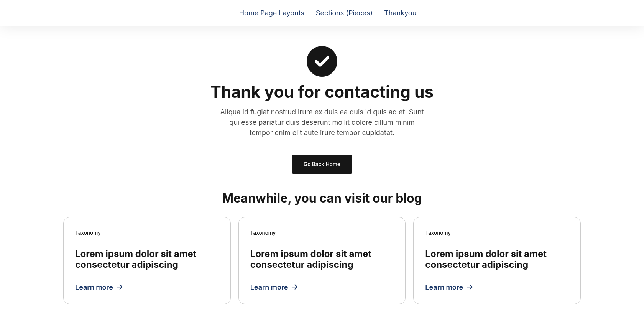Select the right card's Lorem ipsum title

[486, 259]
